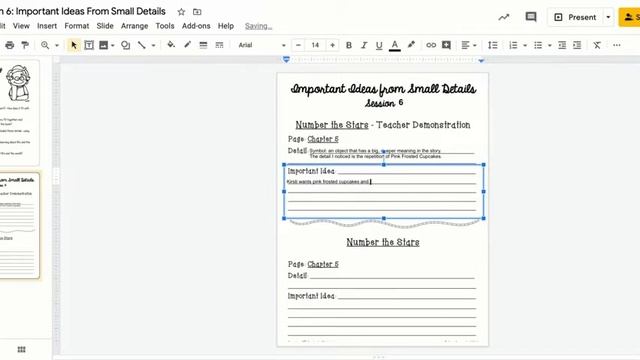Open the Help menu
Screen dimensions: 640x360
click(x=226, y=26)
